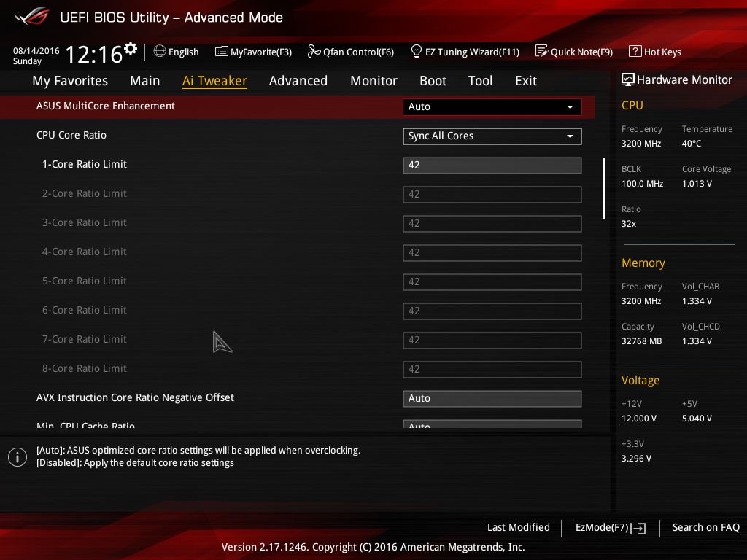View Last Modified settings
The height and width of the screenshot is (560, 747).
pyautogui.click(x=519, y=527)
